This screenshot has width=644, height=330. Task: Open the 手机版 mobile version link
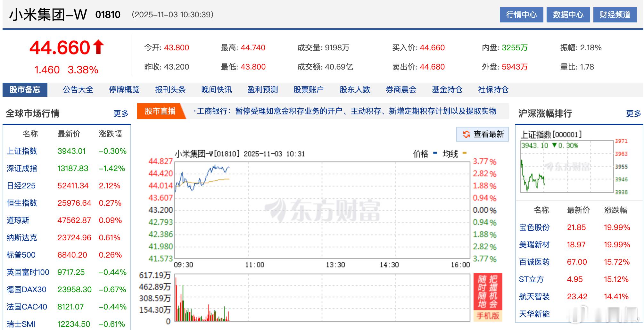pos(487,316)
